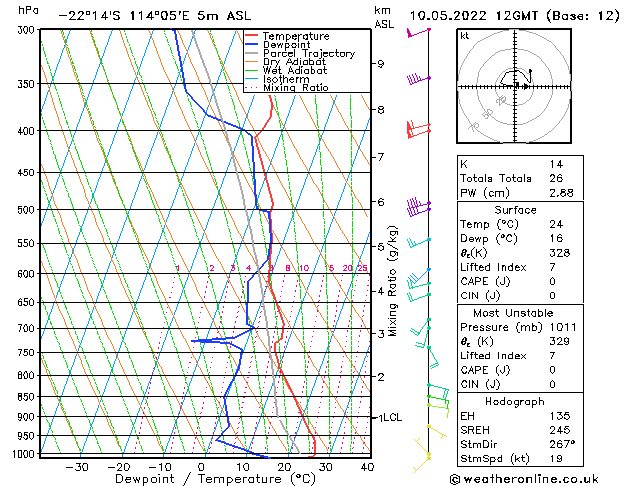Screen dimensions: 629x486
Task: Click the red Temperature legend line swatch
Action: point(252,36)
